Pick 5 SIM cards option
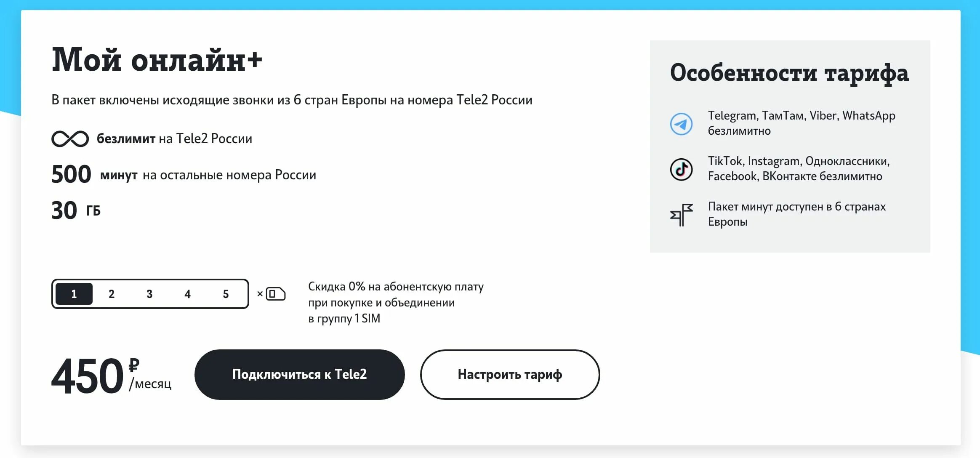This screenshot has width=980, height=458. pyautogui.click(x=226, y=294)
